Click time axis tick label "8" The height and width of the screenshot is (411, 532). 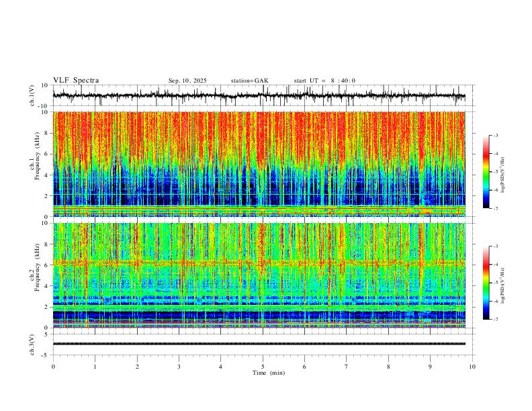(x=388, y=367)
